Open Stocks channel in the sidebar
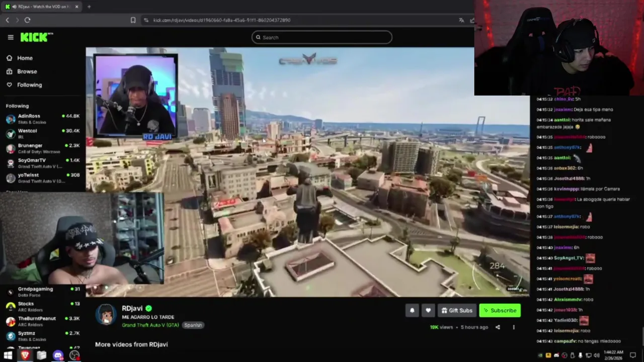This screenshot has height=362, width=644. [x=43, y=306]
